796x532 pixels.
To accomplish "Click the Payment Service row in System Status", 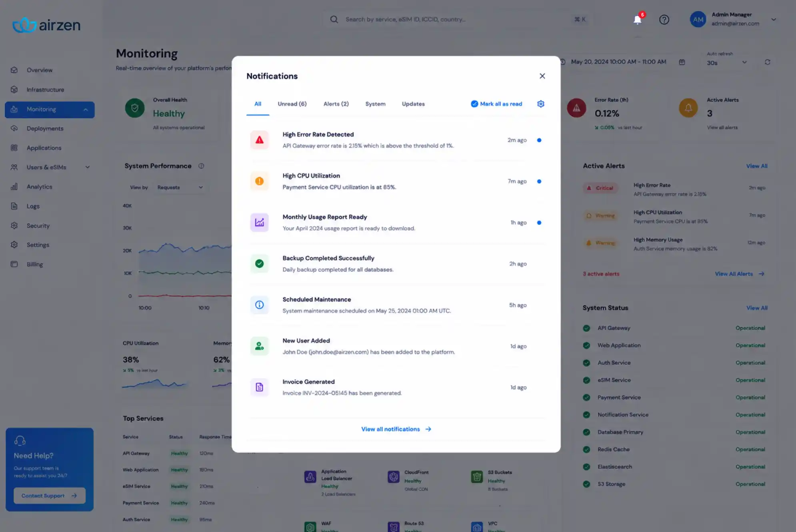I will point(674,397).
